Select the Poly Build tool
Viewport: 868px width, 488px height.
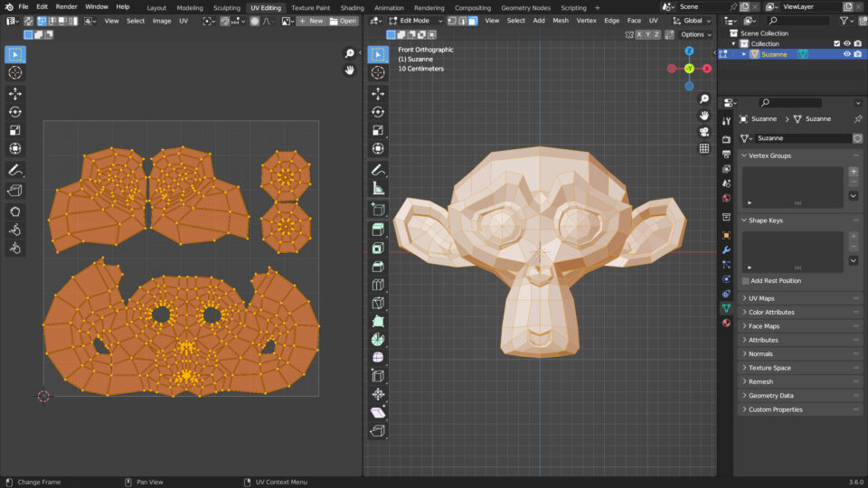[378, 321]
